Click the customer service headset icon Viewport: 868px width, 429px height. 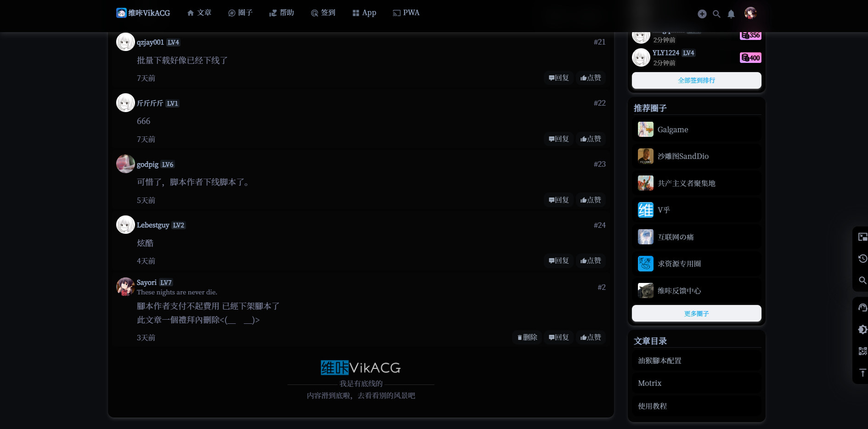pyautogui.click(x=862, y=308)
